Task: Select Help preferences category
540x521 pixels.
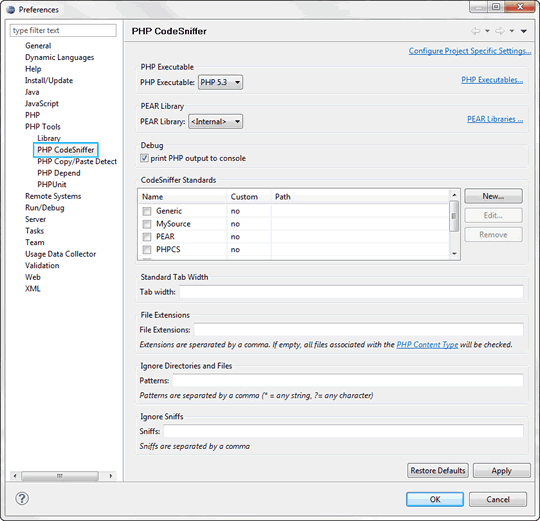Action: coord(33,69)
